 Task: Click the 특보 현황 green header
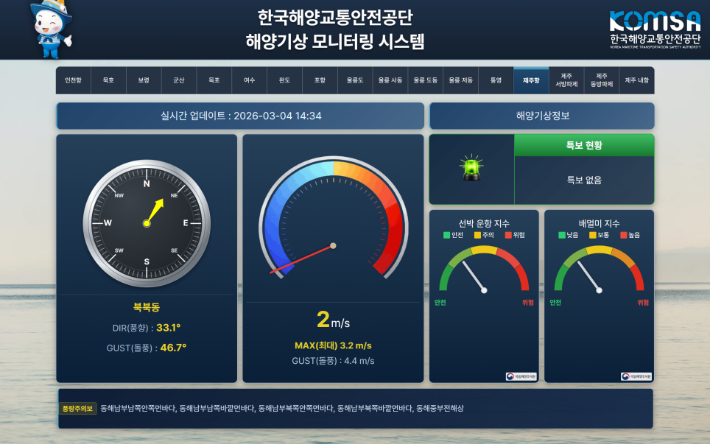click(x=583, y=145)
